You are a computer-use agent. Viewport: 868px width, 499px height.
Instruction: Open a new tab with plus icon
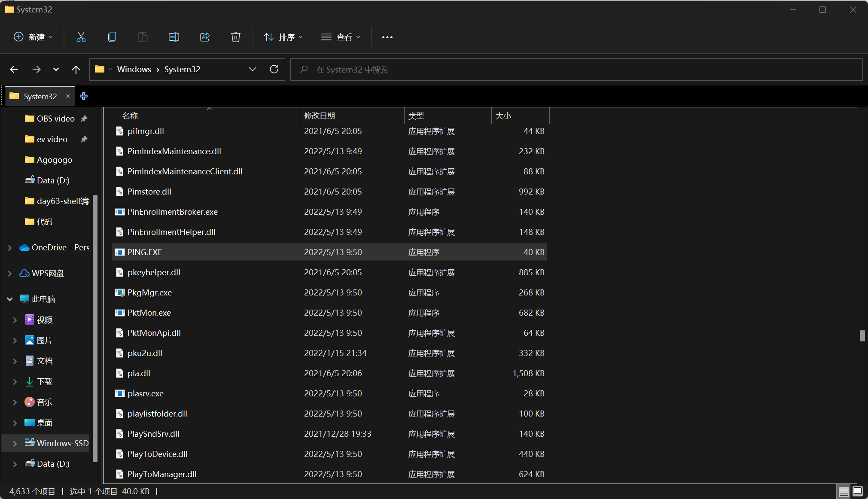point(84,96)
